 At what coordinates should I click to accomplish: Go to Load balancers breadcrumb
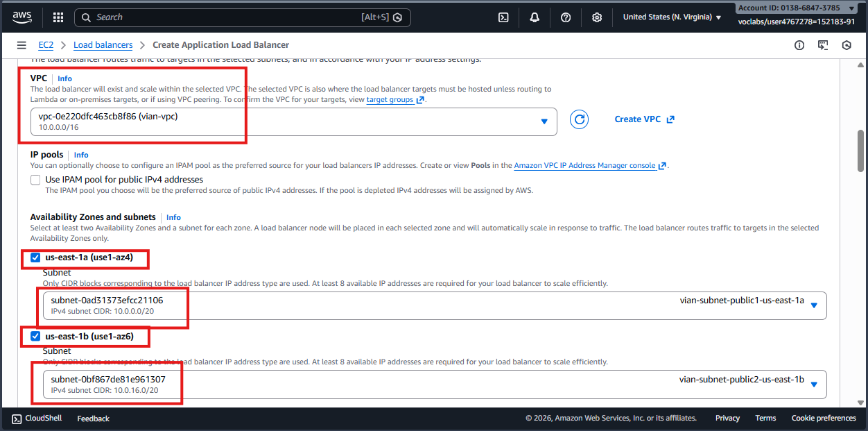coord(103,45)
